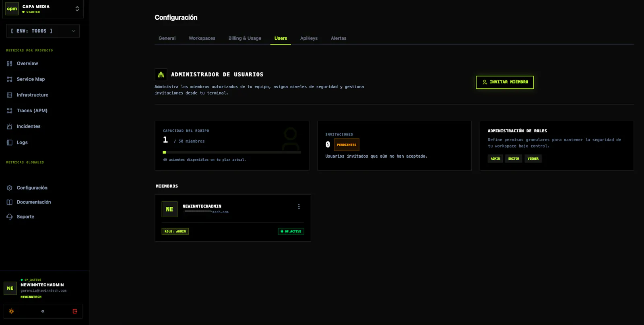The width and height of the screenshot is (644, 325).
Task: Click the cpm logo icon
Action: coord(12,9)
